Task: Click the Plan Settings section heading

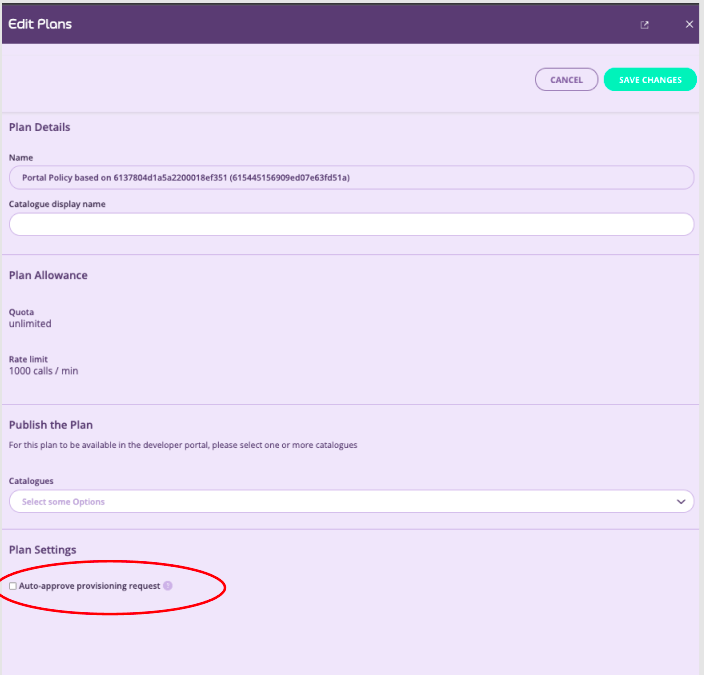Action: 43,550
